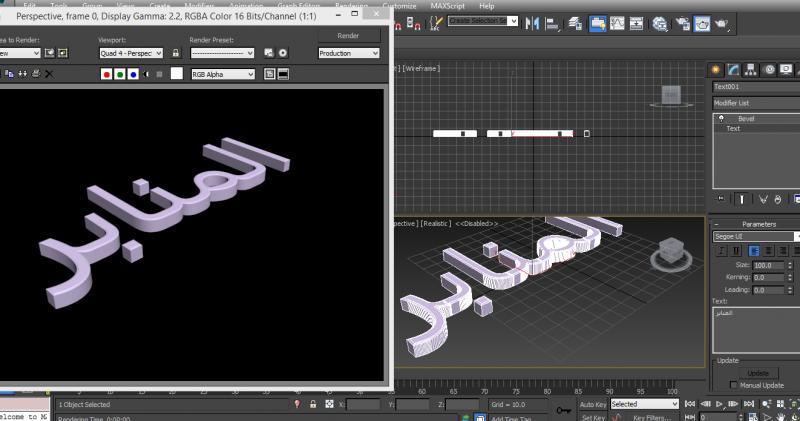The image size is (800, 421).
Task: Open Rendered Frame Window icon in toolbar
Action: (x=702, y=23)
